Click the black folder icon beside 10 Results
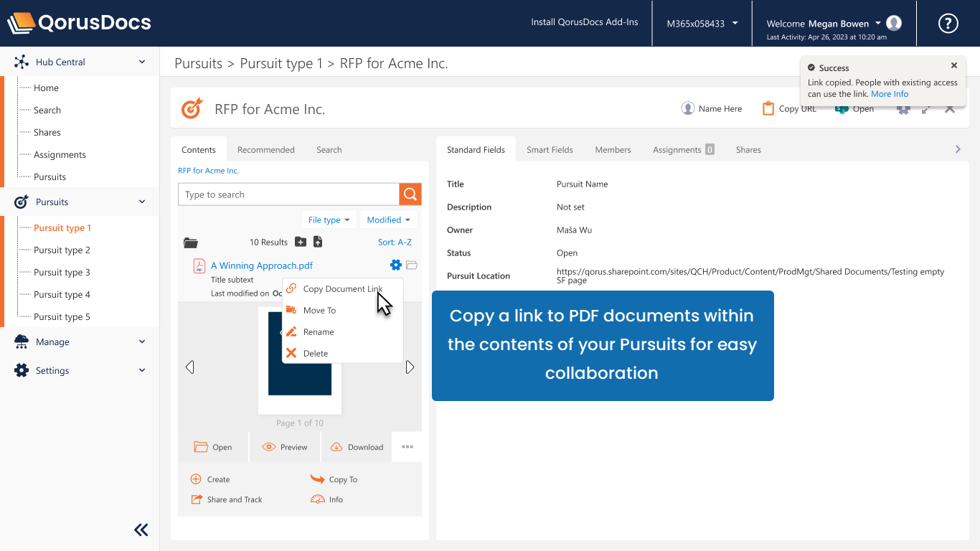980x551 pixels. point(190,242)
